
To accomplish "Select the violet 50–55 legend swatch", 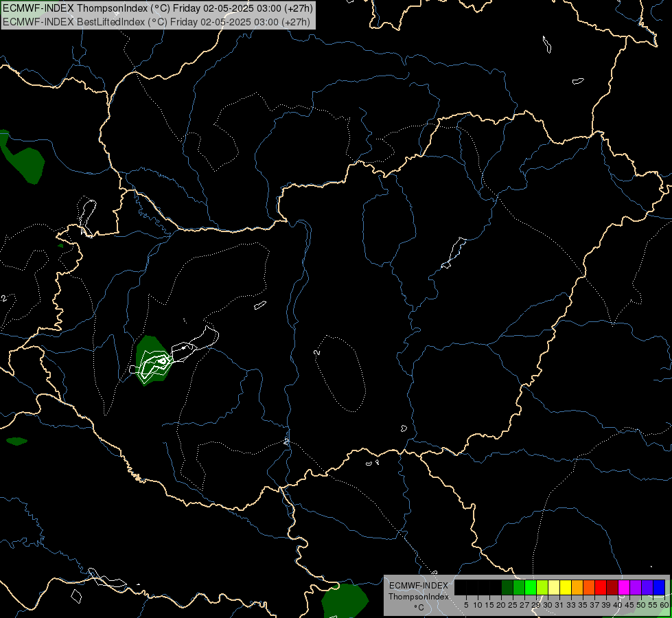I will [647, 587].
